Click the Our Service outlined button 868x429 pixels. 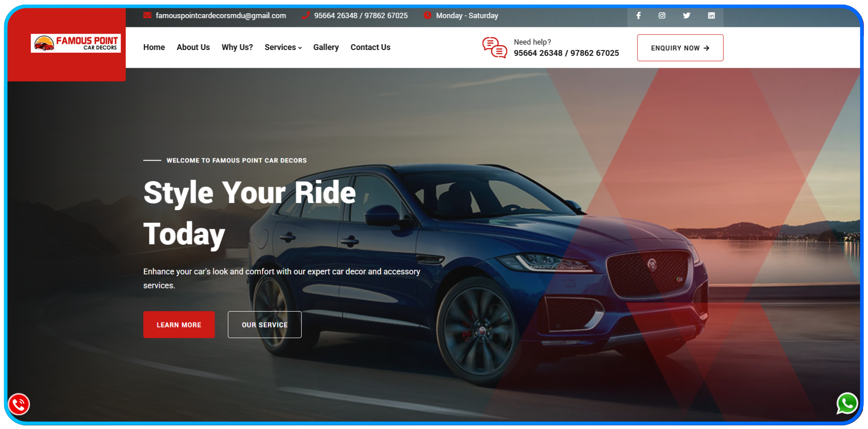coord(264,325)
